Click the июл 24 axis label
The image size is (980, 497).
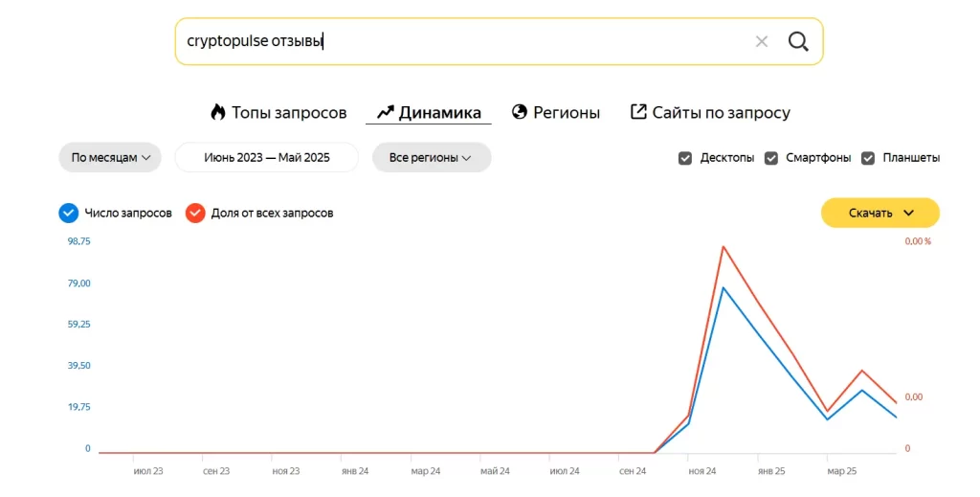(x=565, y=471)
